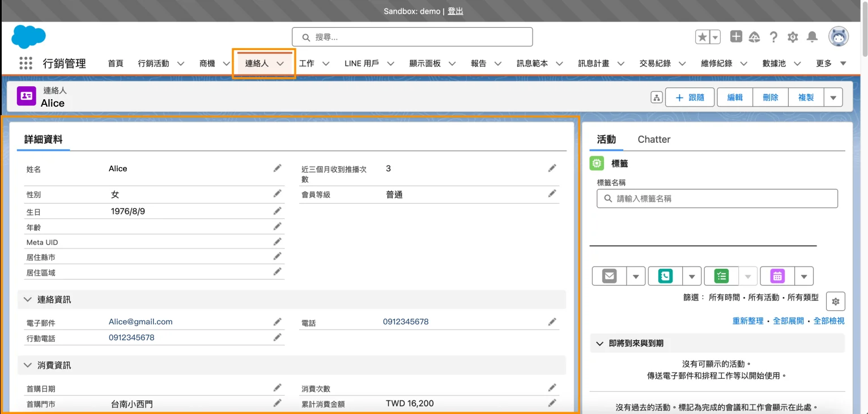Edit the 累計消費金額 field with its pencil icon
The image size is (868, 414).
click(x=552, y=403)
